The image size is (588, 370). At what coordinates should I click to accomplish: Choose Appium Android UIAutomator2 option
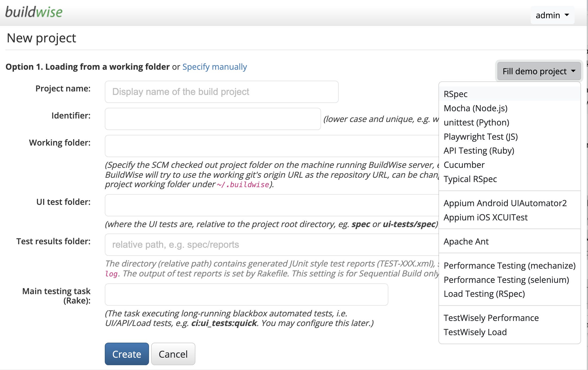(505, 203)
